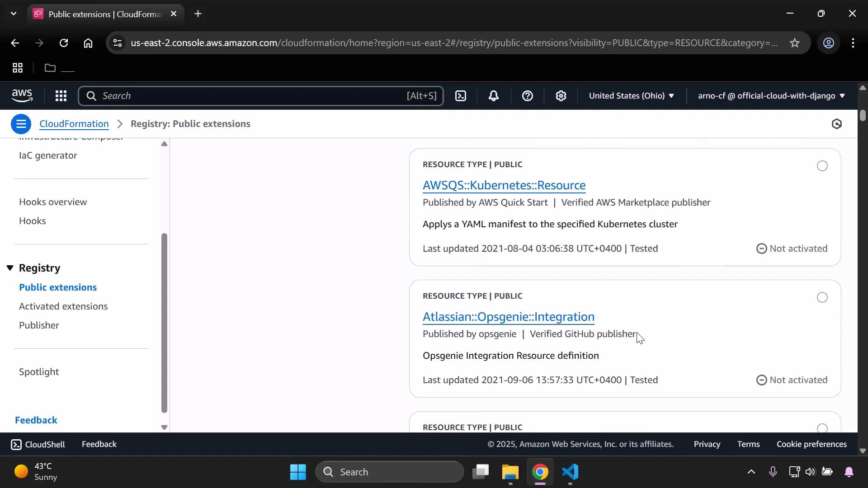Open the hamburger navigation panel
Viewport: 868px width, 488px height.
coord(20,123)
